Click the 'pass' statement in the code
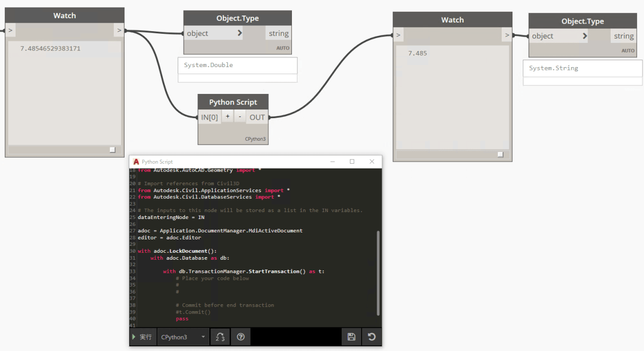This screenshot has width=644, height=351. point(182,319)
